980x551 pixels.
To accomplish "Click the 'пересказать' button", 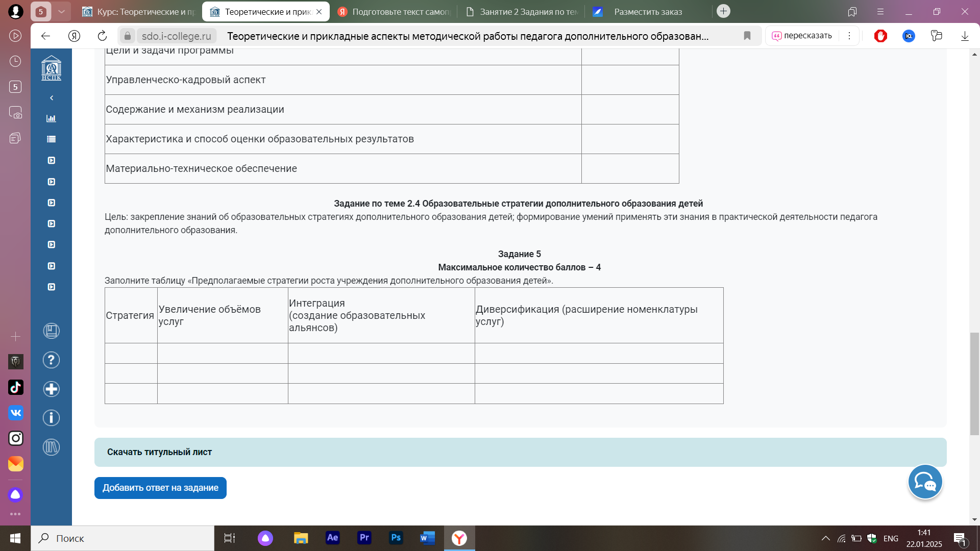I will click(802, 36).
